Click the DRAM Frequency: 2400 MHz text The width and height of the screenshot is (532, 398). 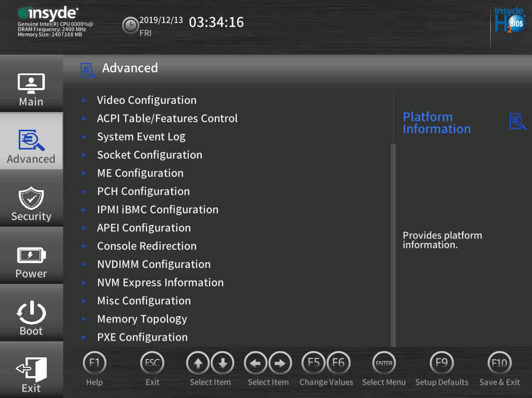pos(52,29)
